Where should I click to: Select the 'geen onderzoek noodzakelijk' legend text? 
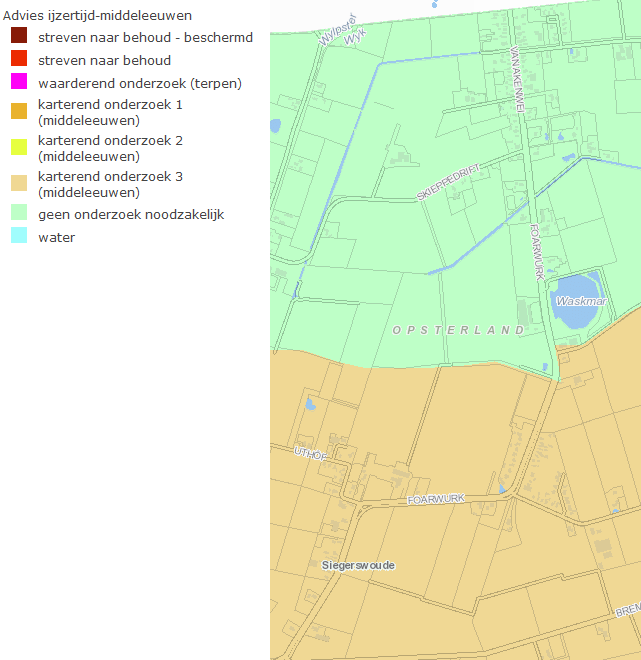[x=130, y=215]
